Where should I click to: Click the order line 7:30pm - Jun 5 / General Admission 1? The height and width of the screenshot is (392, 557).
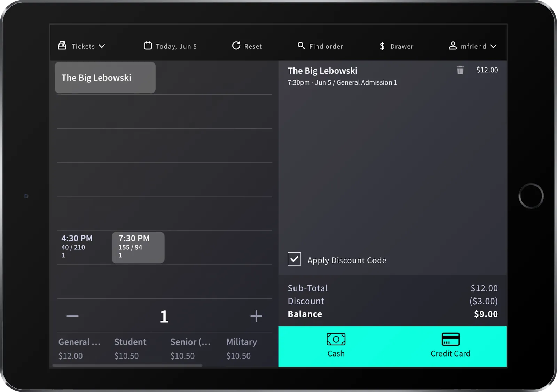click(x=342, y=82)
